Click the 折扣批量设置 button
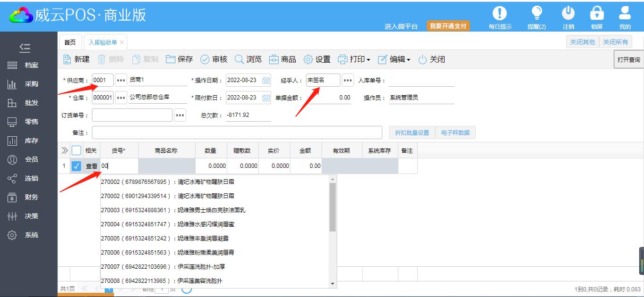 coord(412,132)
